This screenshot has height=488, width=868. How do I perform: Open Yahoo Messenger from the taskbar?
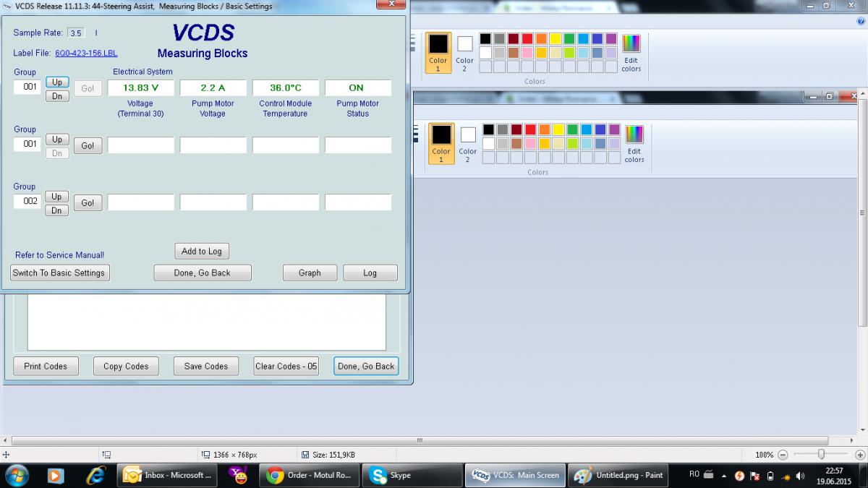(237, 475)
